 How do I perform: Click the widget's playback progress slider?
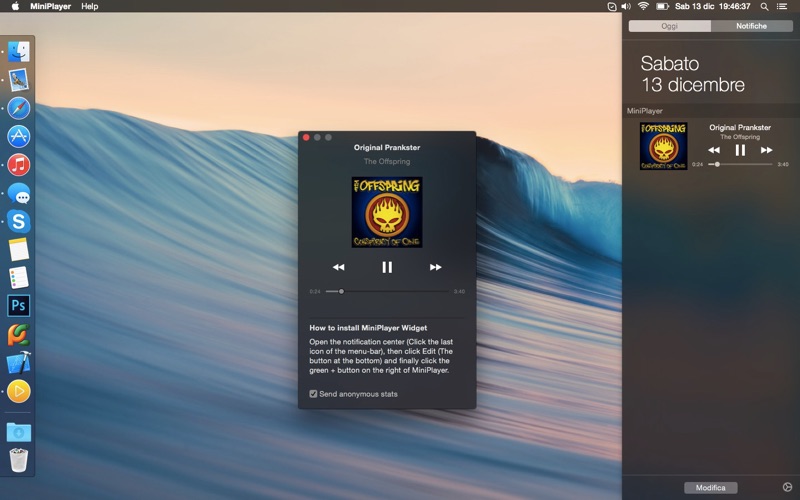740,164
